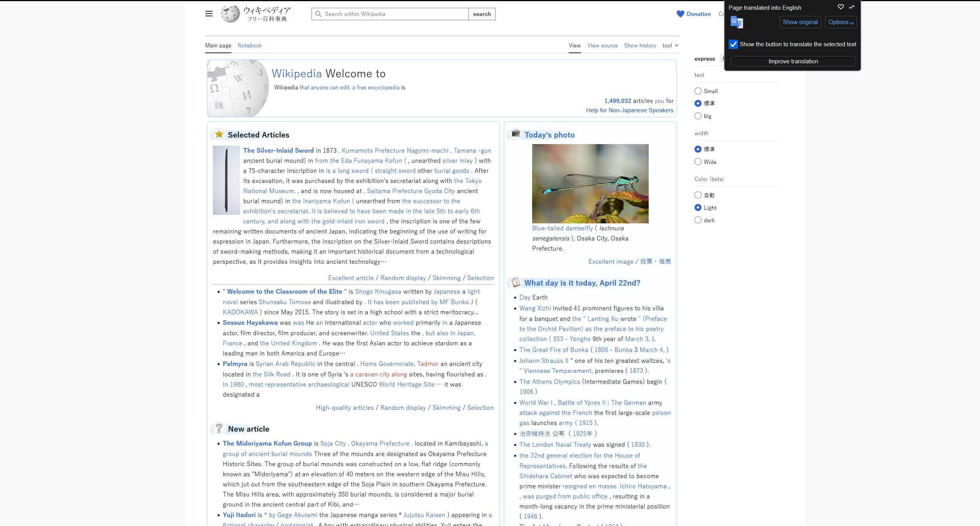Open the hamburger main menu

(x=209, y=14)
